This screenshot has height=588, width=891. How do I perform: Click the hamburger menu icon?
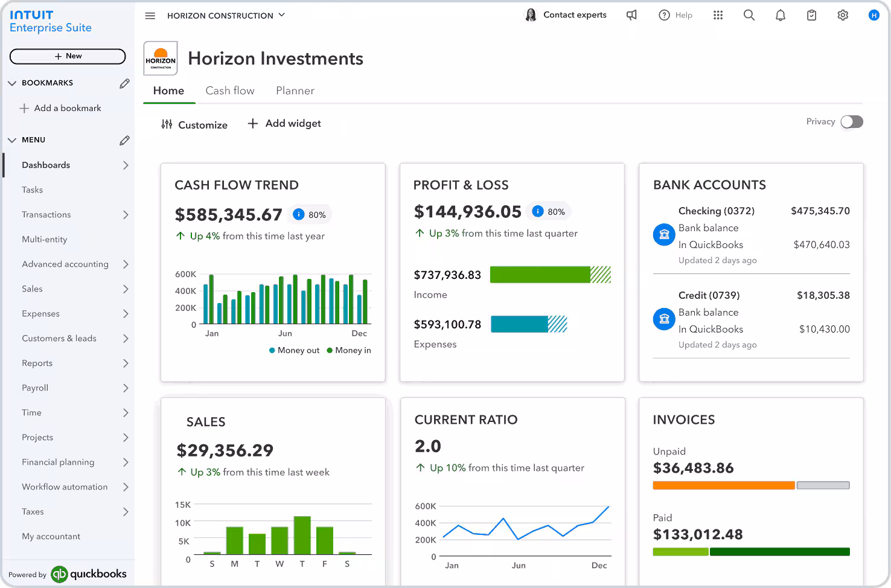coord(150,16)
